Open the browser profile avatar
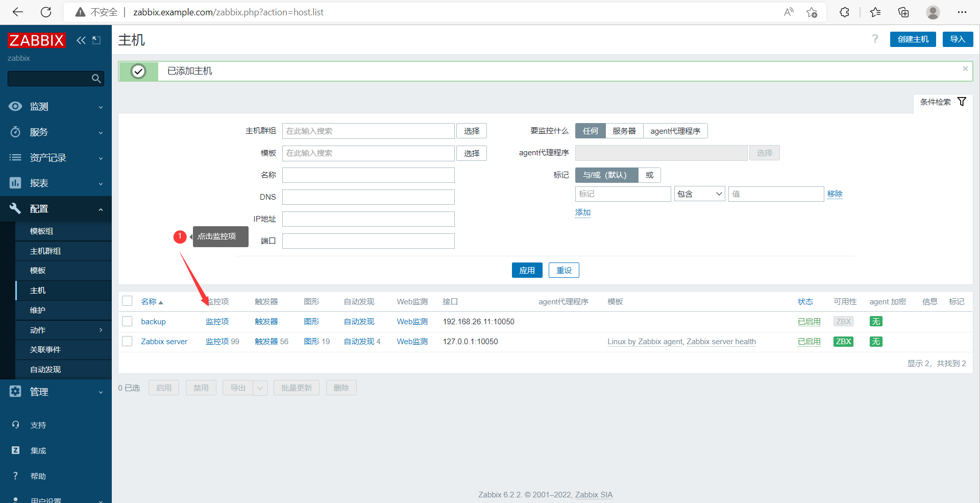This screenshot has height=503, width=980. click(933, 12)
